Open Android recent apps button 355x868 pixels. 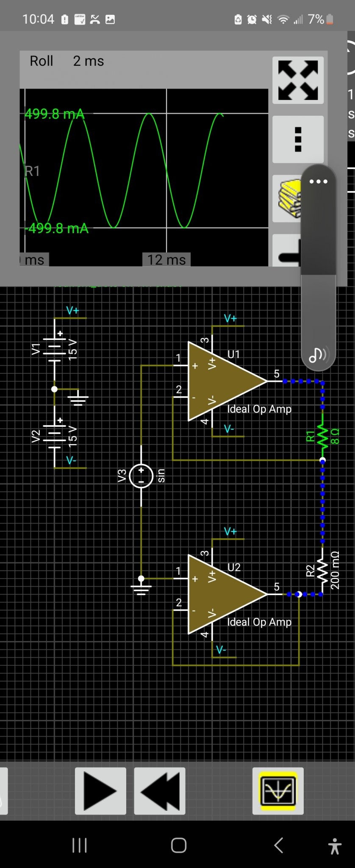pos(80,845)
